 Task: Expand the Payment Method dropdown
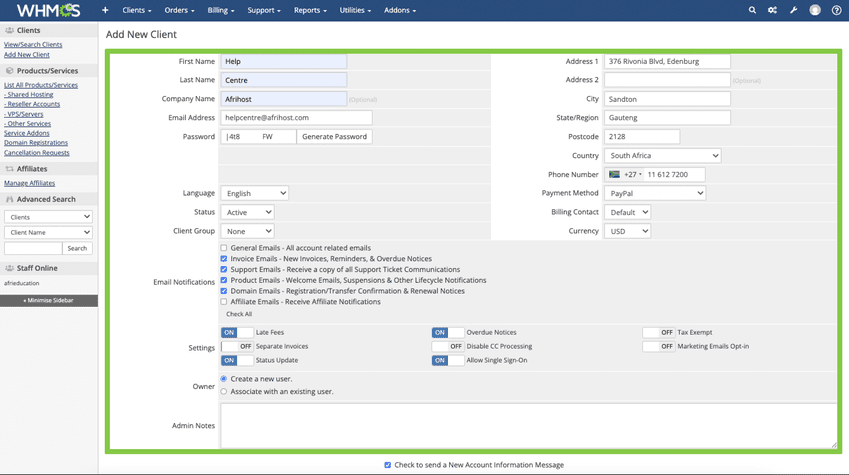click(x=655, y=193)
